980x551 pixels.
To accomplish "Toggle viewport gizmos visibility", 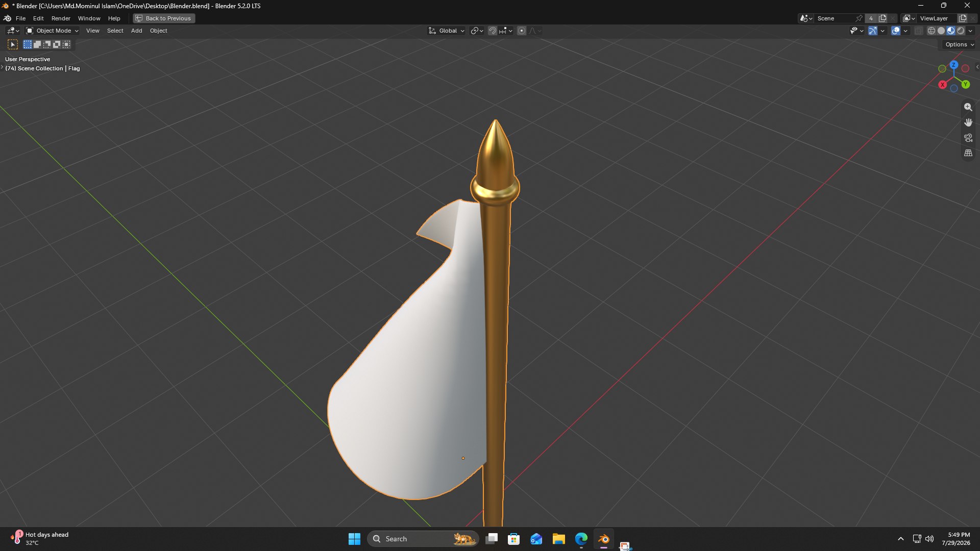I will (873, 31).
